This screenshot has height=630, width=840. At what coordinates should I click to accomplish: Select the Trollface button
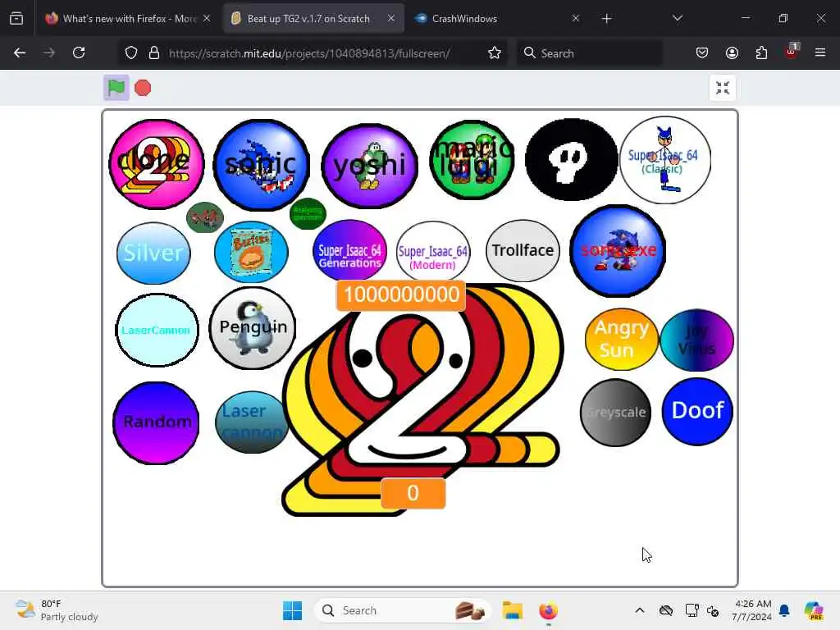[x=523, y=250]
